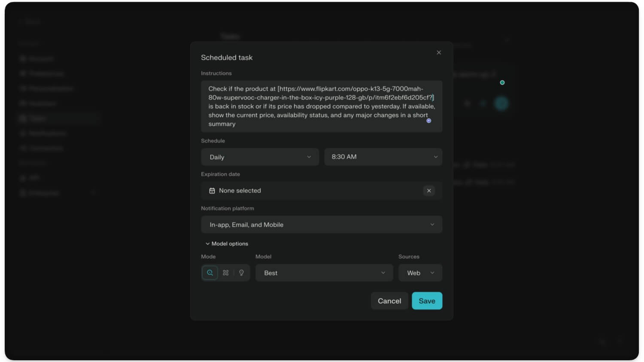The image size is (644, 362).
Task: Close the Scheduled task dialog
Action: 439,52
